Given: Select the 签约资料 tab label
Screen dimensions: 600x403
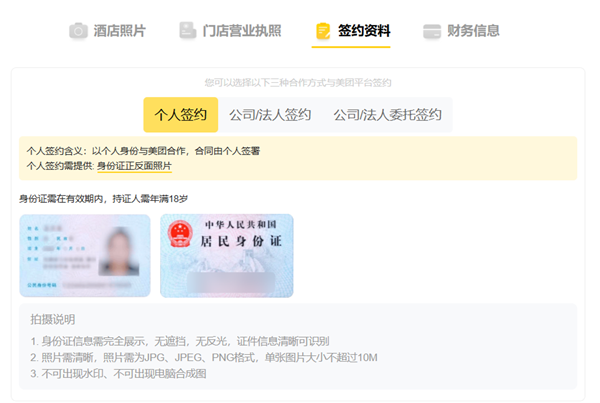Looking at the screenshot, I should click(x=364, y=31).
